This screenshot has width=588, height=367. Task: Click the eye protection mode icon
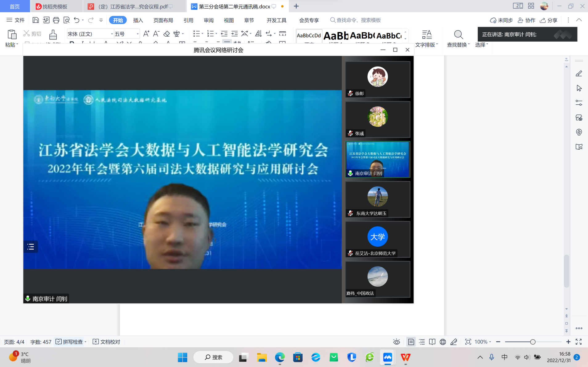[x=396, y=342]
